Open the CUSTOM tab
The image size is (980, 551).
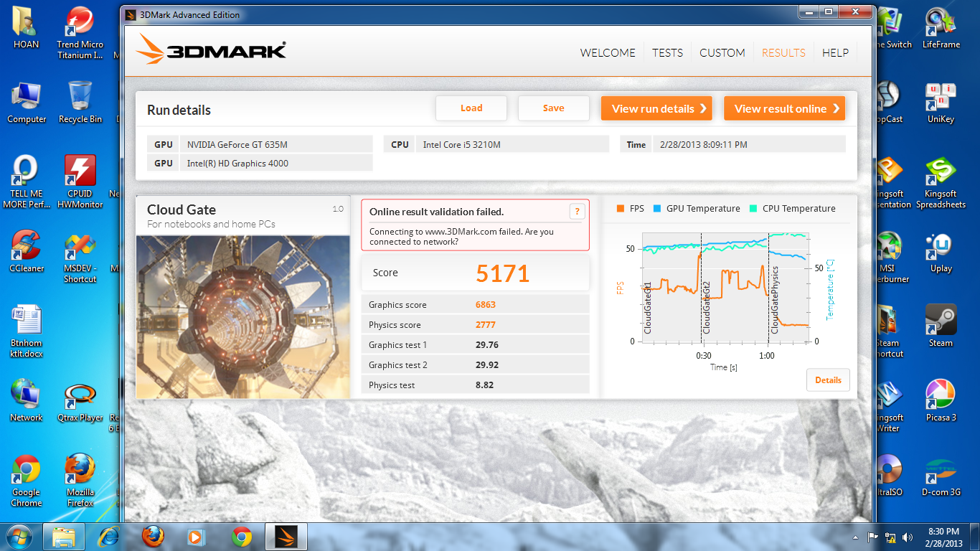click(722, 52)
